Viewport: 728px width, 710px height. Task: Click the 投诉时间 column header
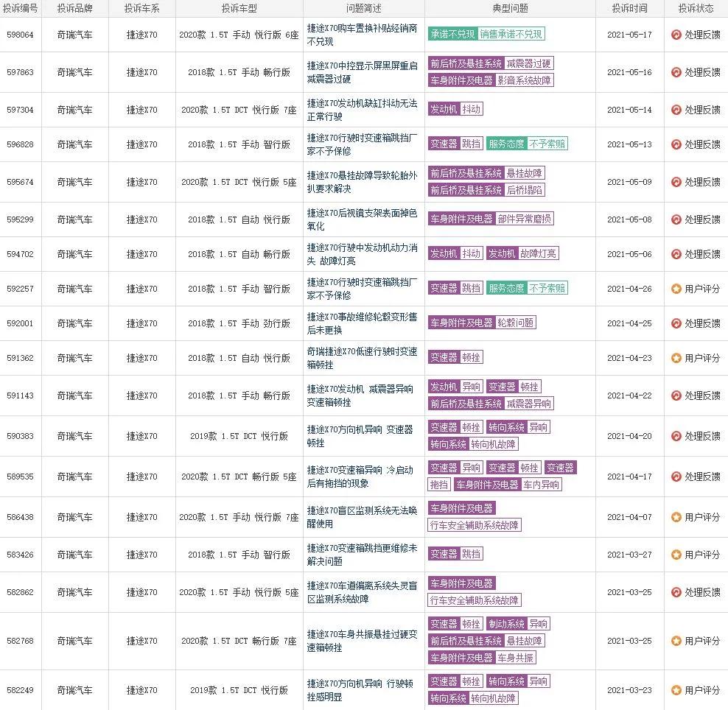pyautogui.click(x=628, y=8)
